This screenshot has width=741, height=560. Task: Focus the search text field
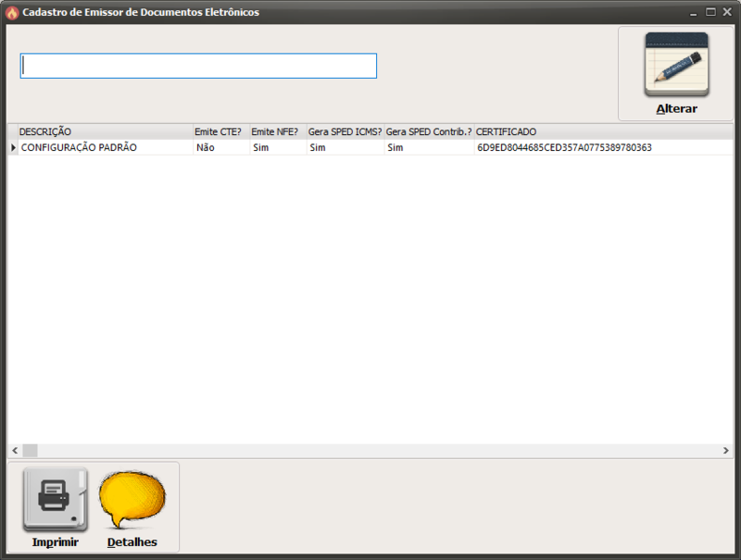point(198,66)
